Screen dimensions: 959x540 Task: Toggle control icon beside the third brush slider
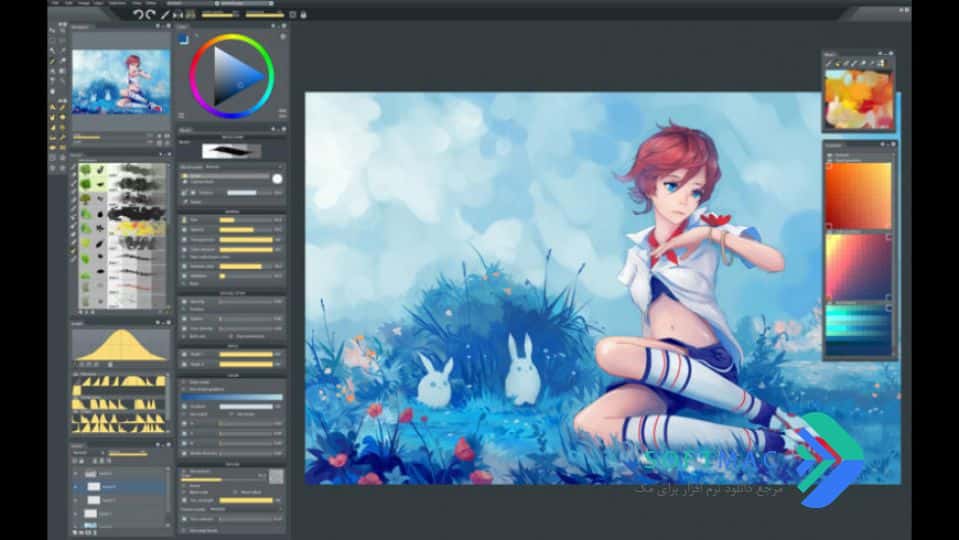(185, 240)
